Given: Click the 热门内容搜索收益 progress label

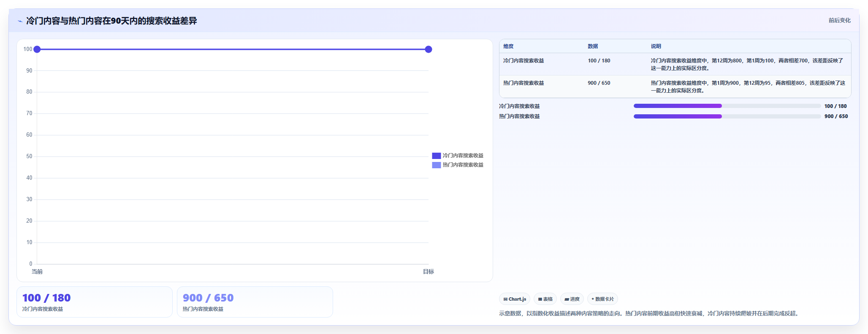Looking at the screenshot, I should pos(519,116).
